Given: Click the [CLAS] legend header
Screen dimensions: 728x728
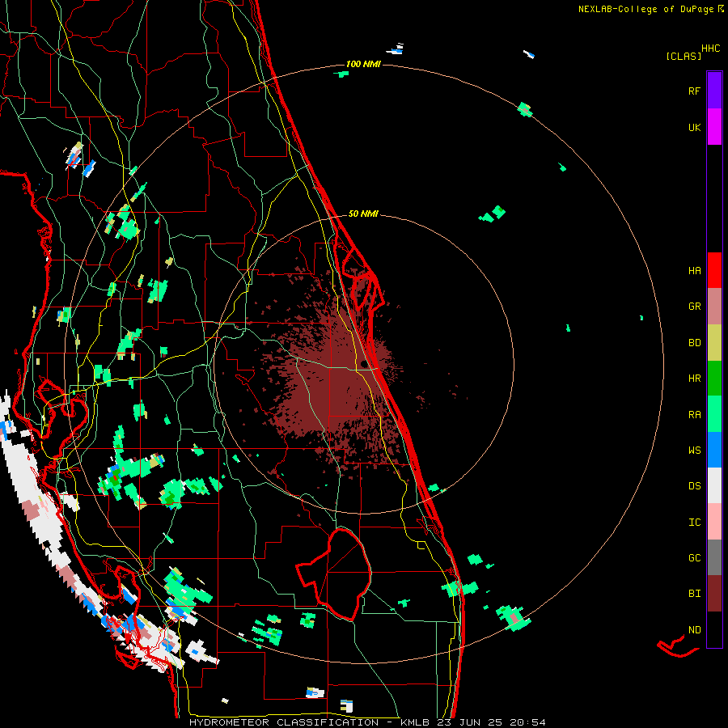Looking at the screenshot, I should 684,56.
